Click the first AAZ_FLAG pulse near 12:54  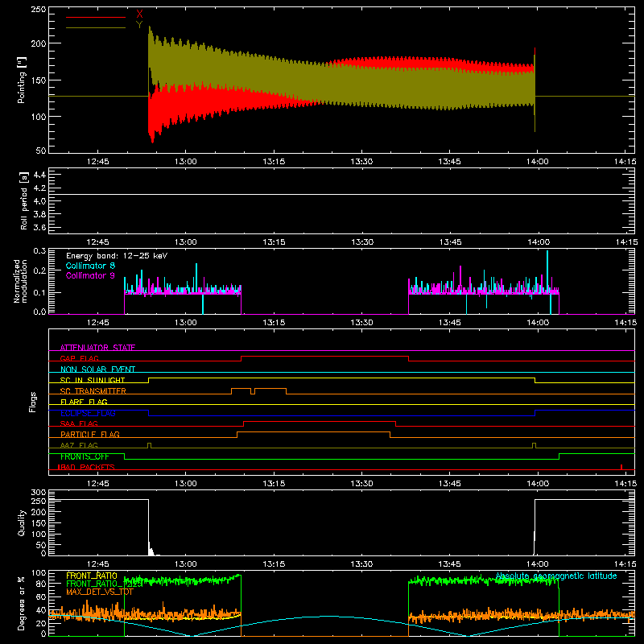tap(149, 446)
